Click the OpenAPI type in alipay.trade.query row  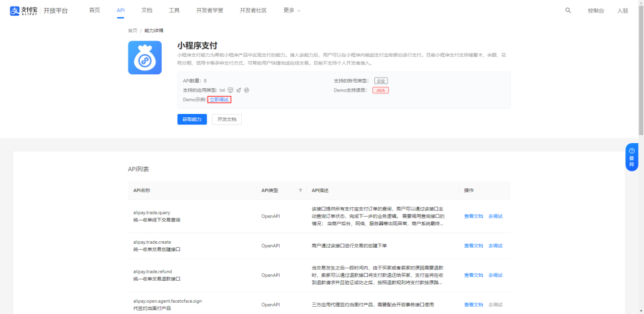pyautogui.click(x=271, y=217)
